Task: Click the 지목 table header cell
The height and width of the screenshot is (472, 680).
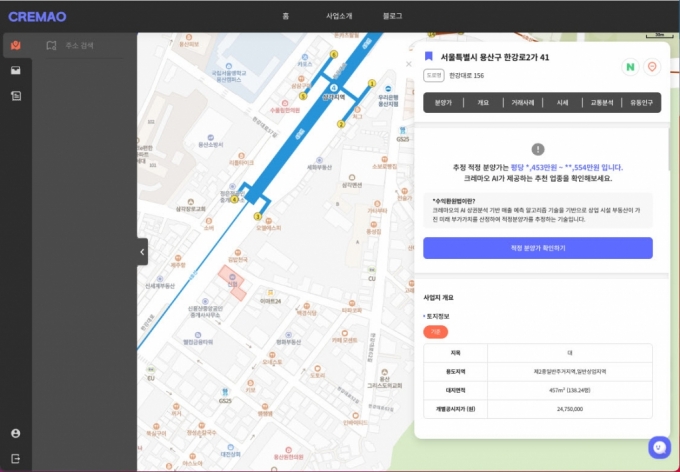Action: click(455, 353)
